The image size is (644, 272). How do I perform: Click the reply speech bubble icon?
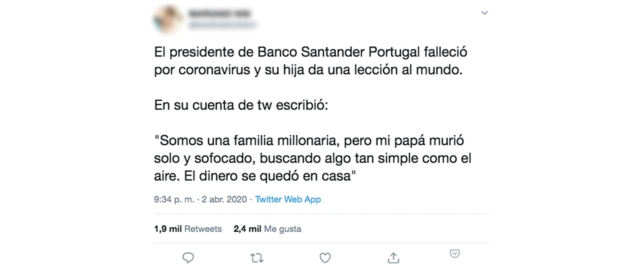[x=188, y=257]
